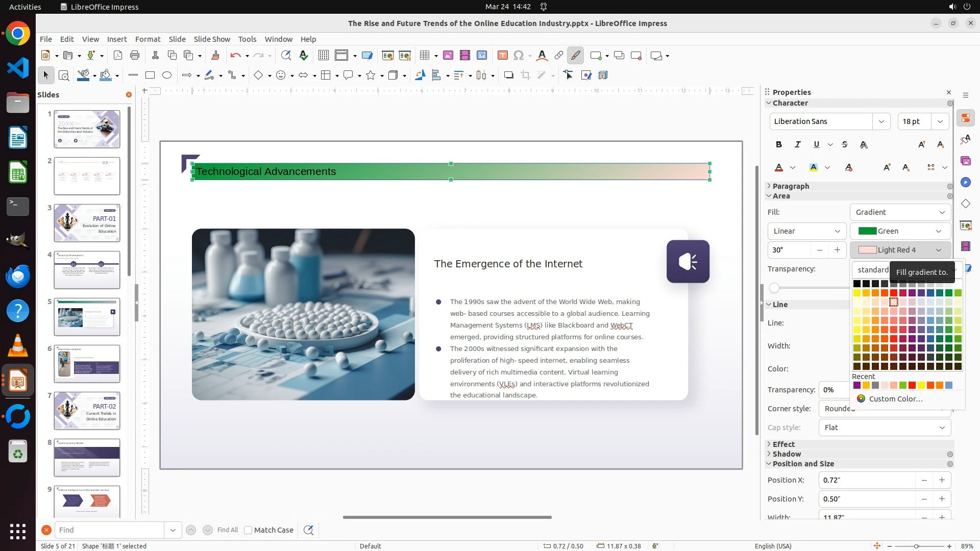Click the Print toolbar icon
Screen dimensions: 980x551
135,56
